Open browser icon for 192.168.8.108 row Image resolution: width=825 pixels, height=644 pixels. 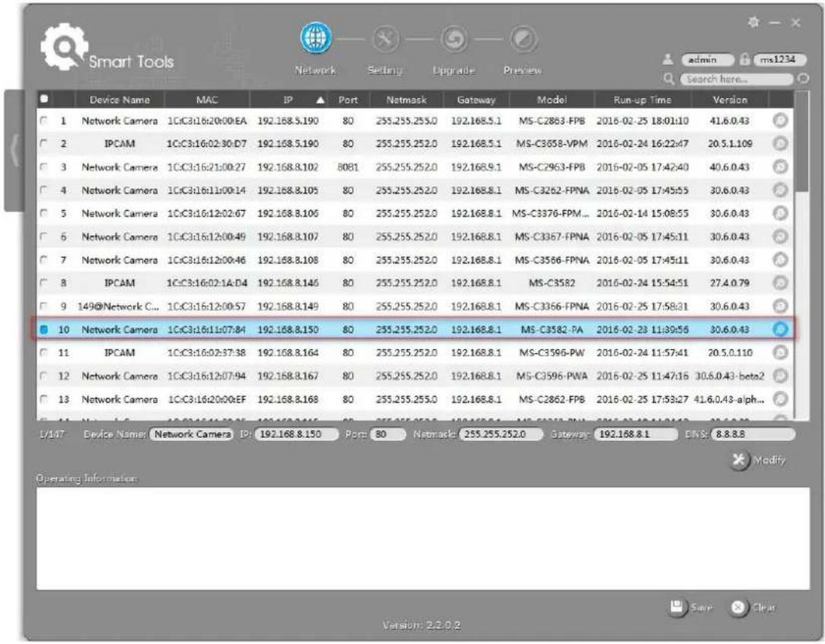780,260
